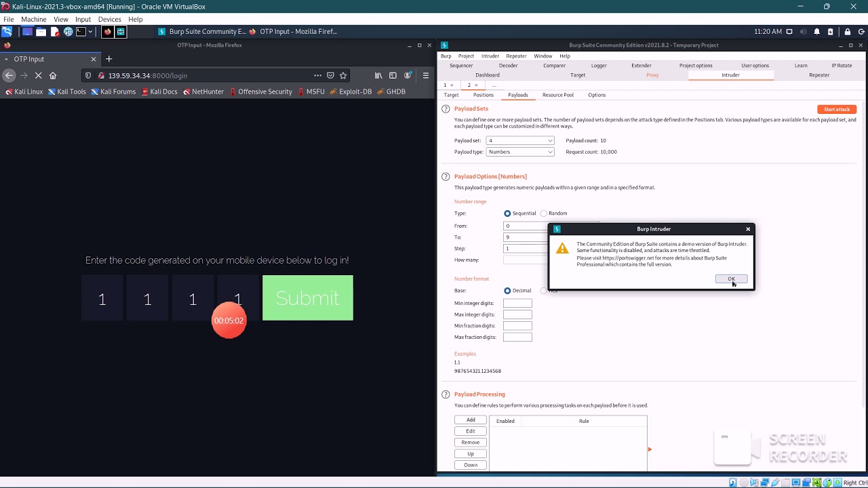Open the Offensive Security bookmark
The image size is (868, 488).
260,91
